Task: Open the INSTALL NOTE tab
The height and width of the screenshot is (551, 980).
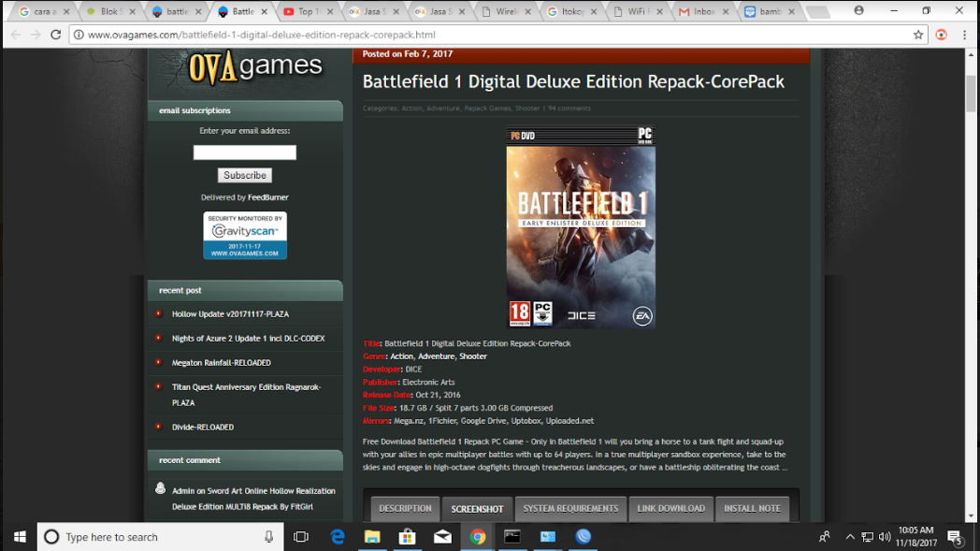Action: point(752,509)
